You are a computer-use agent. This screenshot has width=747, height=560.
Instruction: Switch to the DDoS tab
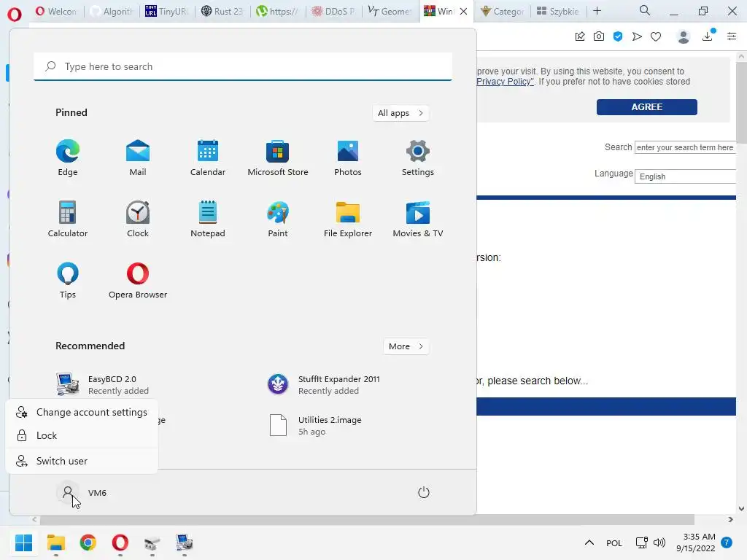[333, 11]
